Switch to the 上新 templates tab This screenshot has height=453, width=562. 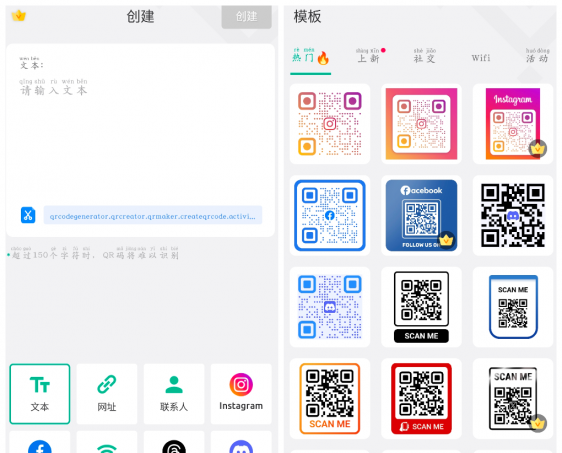tap(368, 56)
